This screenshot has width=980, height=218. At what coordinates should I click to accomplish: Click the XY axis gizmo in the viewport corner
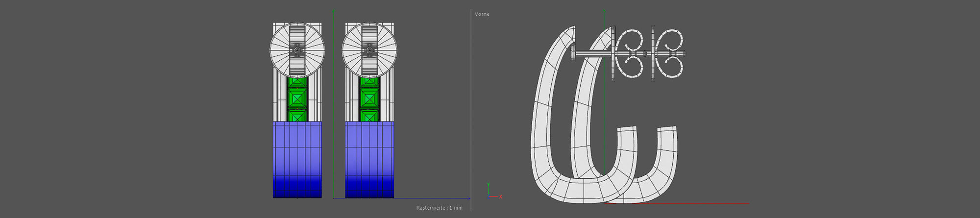coord(492,193)
